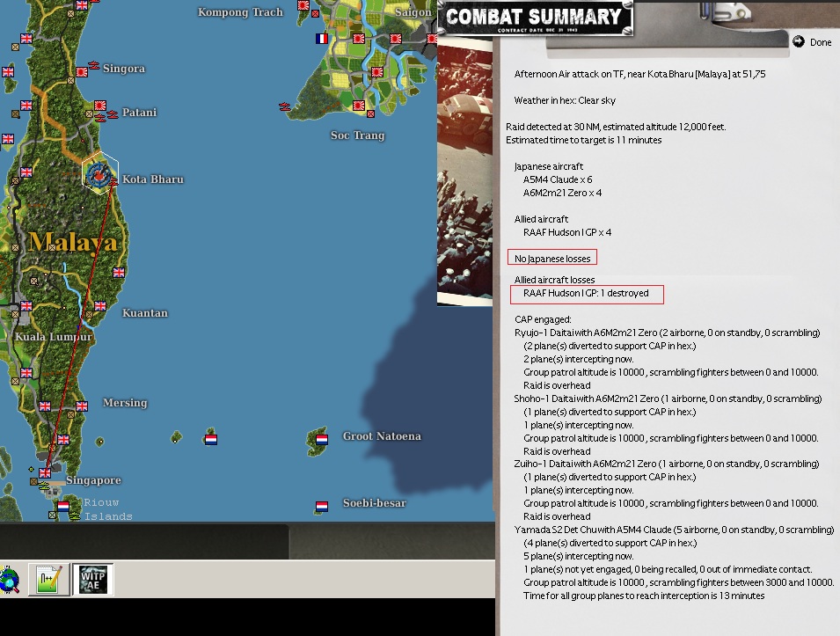Select the Dutch flag on island east of Mersing
Screen dimensions: 840x636
[211, 440]
